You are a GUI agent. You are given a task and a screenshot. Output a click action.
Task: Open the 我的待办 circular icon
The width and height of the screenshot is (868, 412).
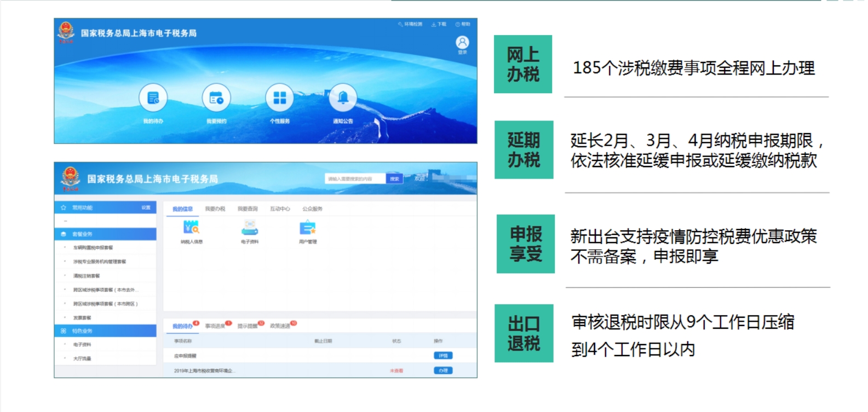(x=153, y=98)
